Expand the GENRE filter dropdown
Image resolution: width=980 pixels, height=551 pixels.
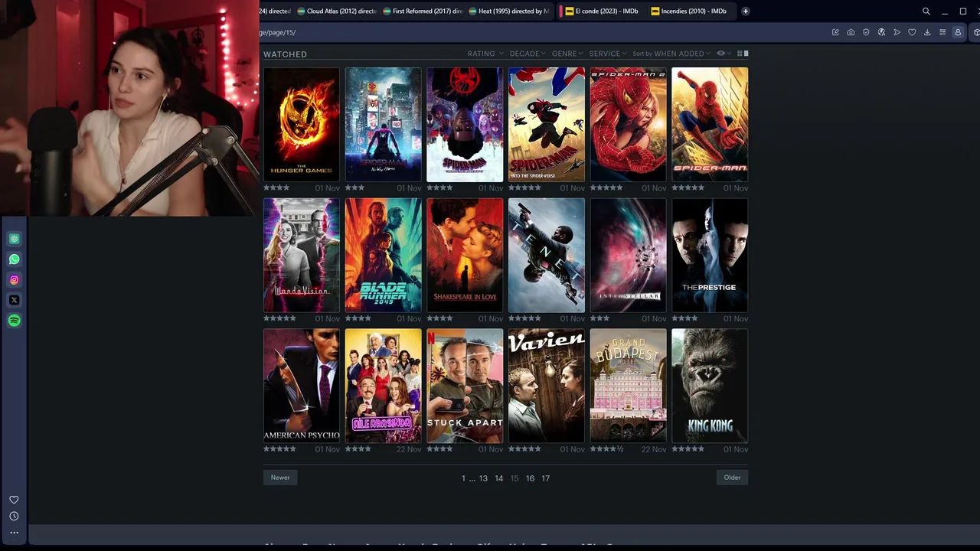point(567,54)
